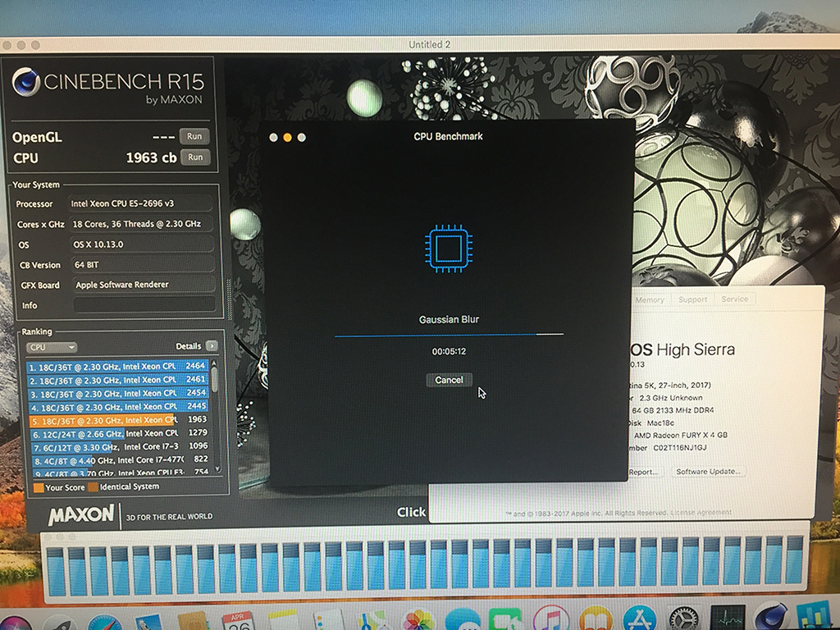Switch to the Support tab

click(x=693, y=299)
